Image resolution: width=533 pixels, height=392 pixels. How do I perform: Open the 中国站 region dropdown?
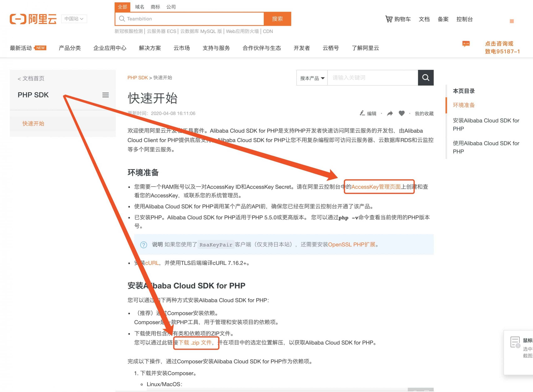(x=74, y=19)
